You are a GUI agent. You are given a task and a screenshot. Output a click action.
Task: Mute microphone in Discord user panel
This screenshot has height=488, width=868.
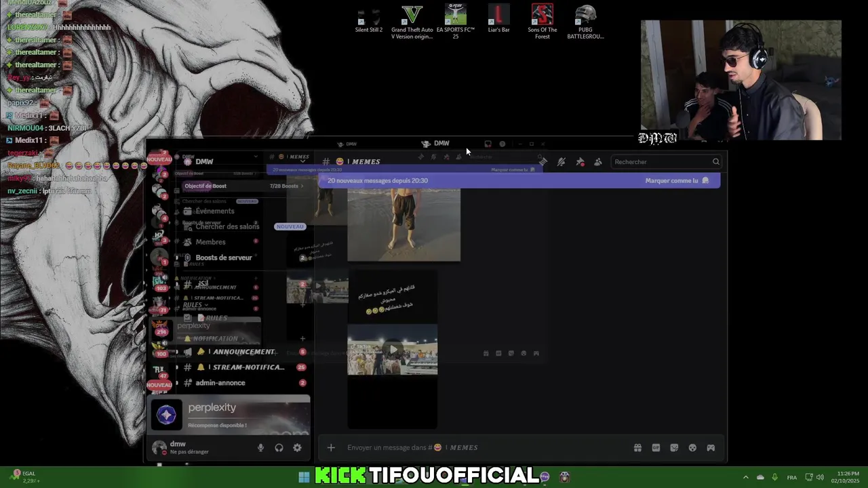click(x=260, y=447)
